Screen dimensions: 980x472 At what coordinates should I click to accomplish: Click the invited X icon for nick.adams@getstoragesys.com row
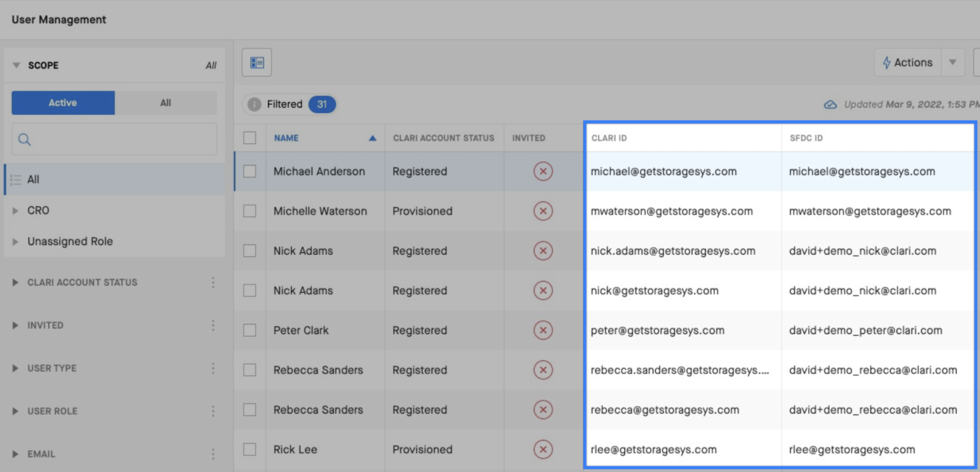543,250
